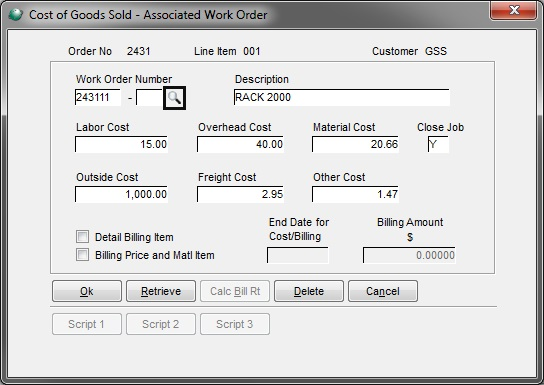
Task: Select the Outside Cost field 1,000.00
Action: pos(121,194)
